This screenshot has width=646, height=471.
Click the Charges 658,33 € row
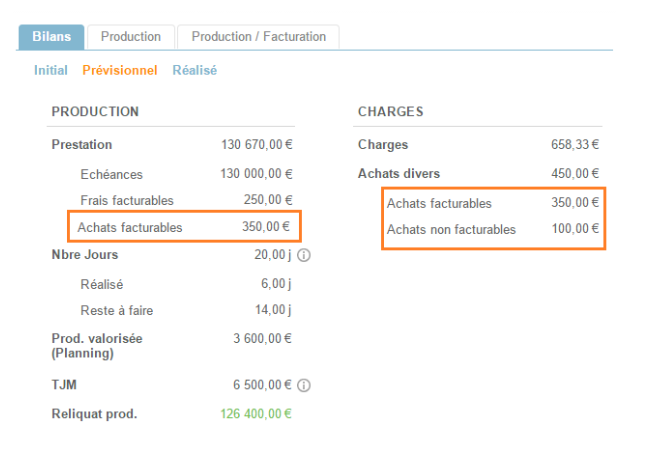(478, 145)
